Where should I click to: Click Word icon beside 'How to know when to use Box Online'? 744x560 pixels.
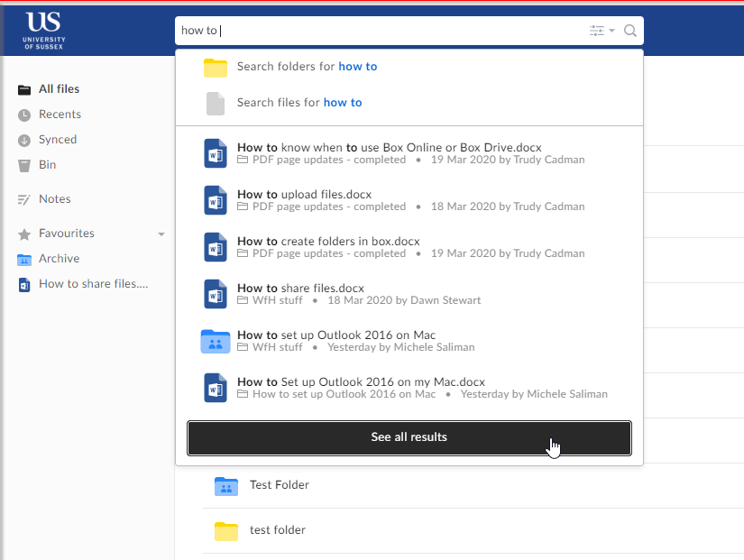[216, 153]
